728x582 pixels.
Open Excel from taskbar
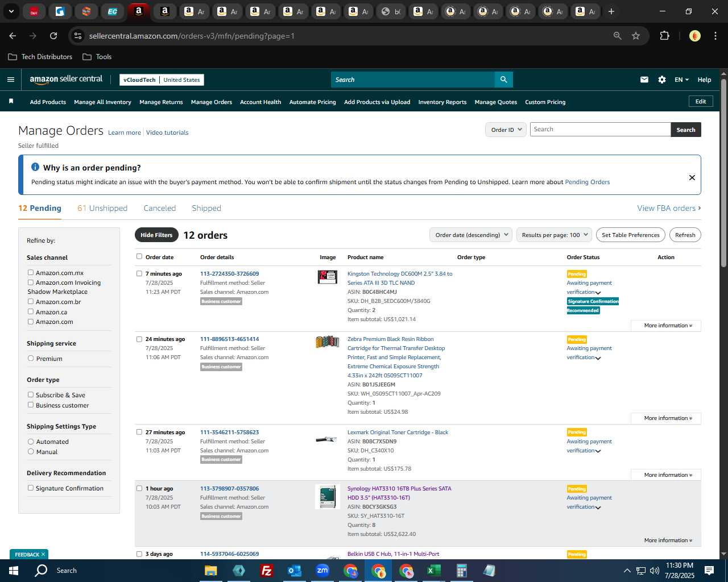(433, 571)
